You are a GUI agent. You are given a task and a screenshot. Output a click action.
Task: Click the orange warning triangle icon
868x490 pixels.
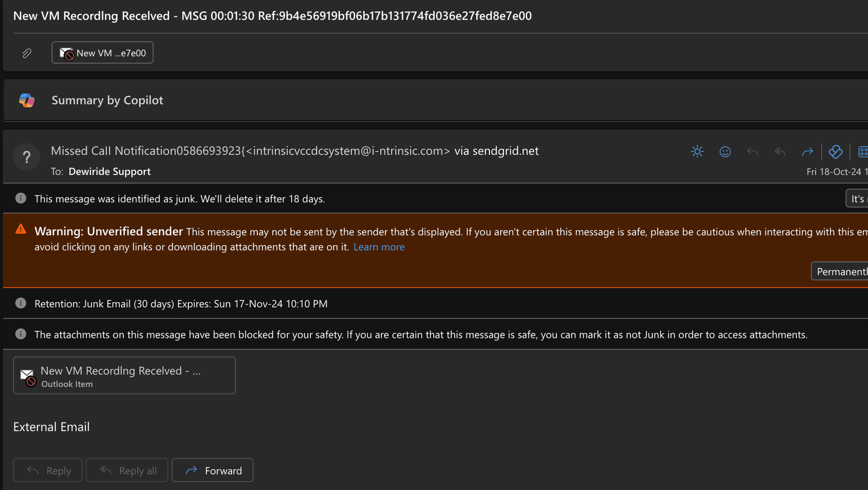point(21,229)
